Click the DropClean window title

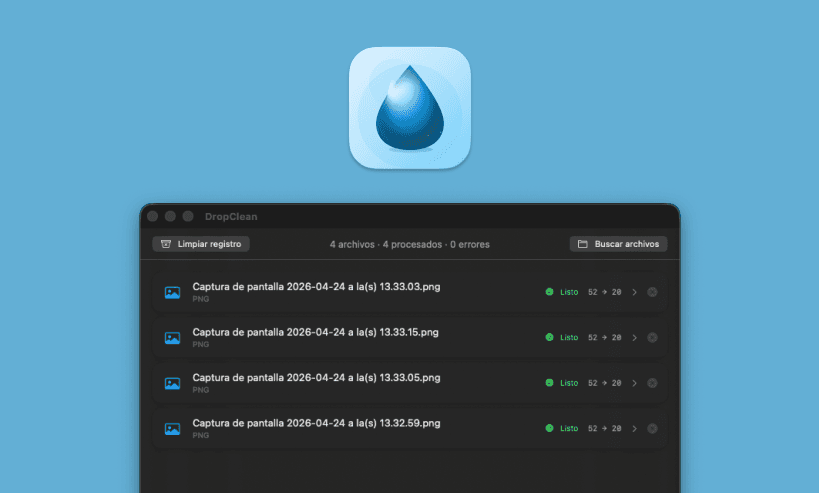[231, 217]
